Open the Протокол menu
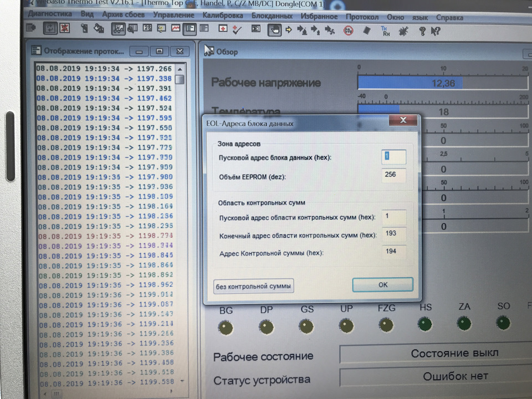Image resolution: width=532 pixels, height=399 pixels. [362, 17]
